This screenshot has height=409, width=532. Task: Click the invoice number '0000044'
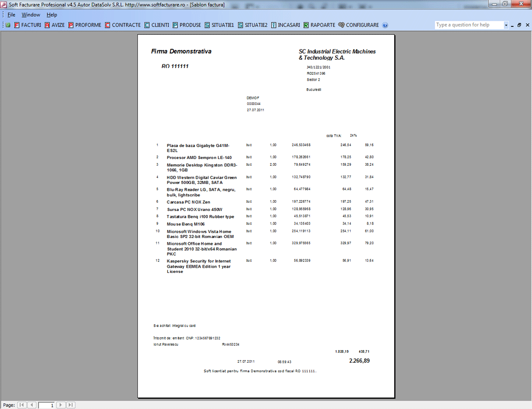pyautogui.click(x=254, y=104)
